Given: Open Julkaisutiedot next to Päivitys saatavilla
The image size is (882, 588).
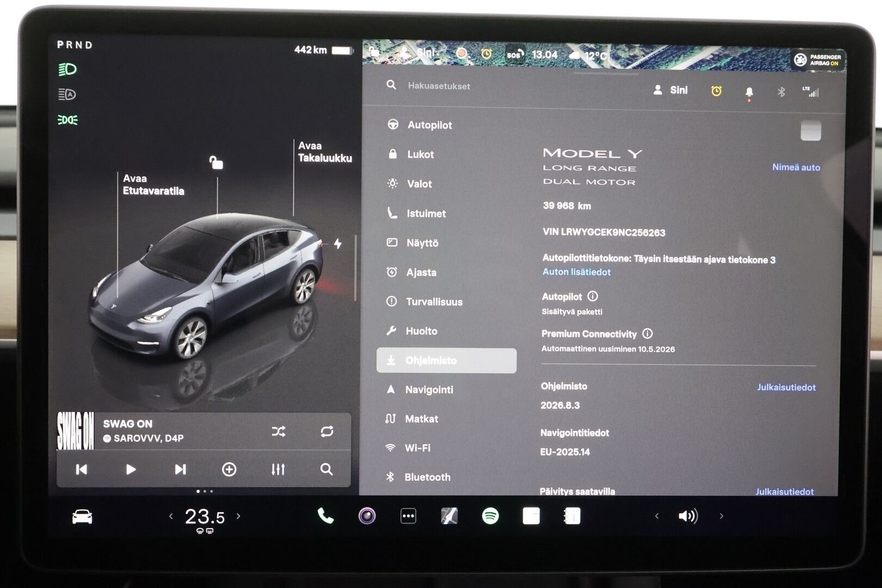Looking at the screenshot, I should (785, 491).
